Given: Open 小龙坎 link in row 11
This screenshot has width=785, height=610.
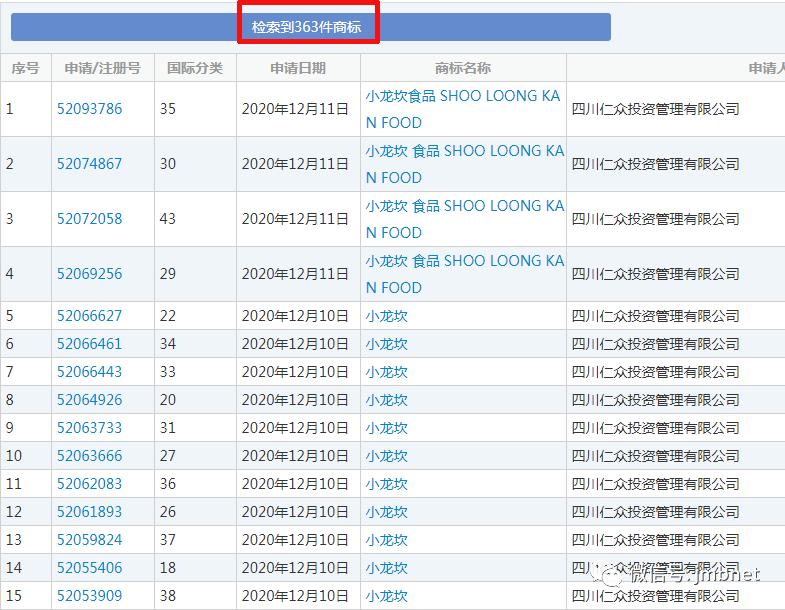Looking at the screenshot, I should 386,485.
